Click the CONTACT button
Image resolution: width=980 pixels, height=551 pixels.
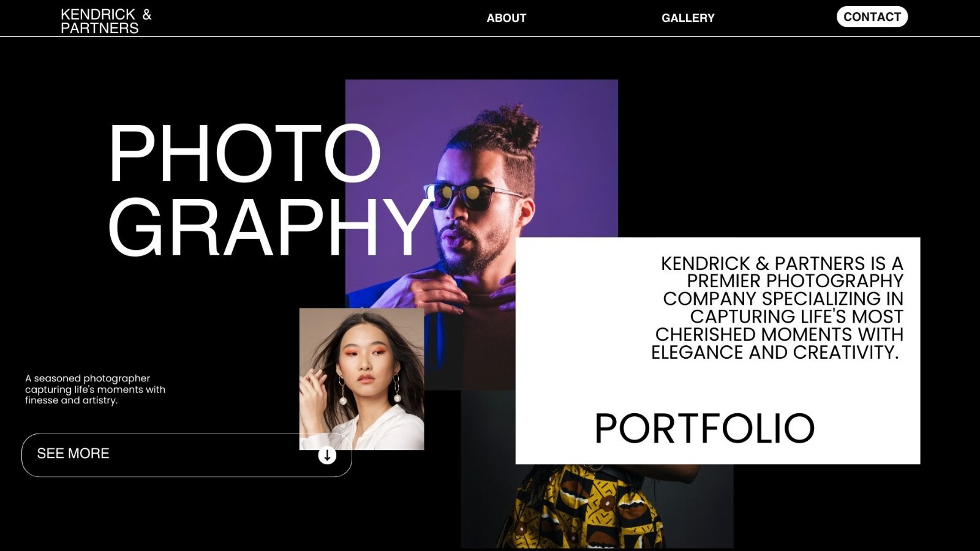pyautogui.click(x=872, y=17)
